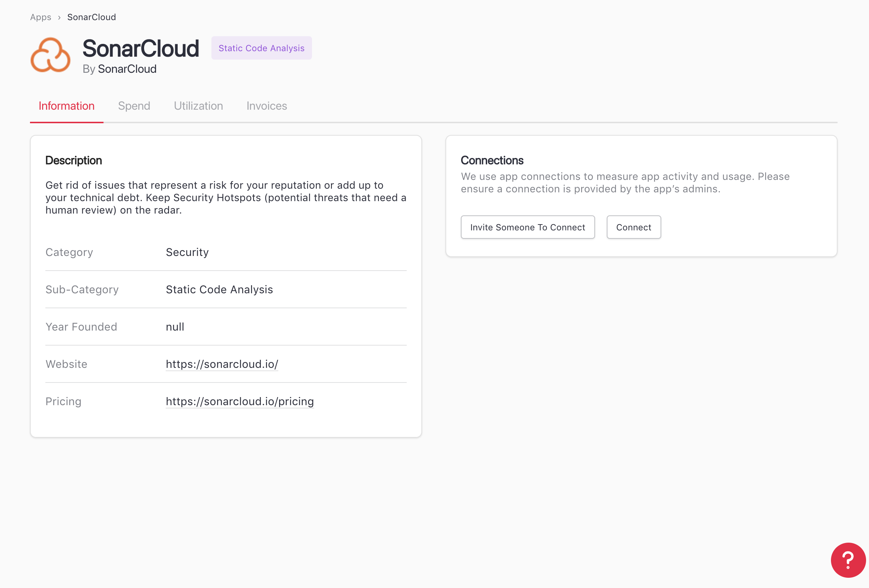Click the Static Code Analysis sub-category value

pos(219,289)
